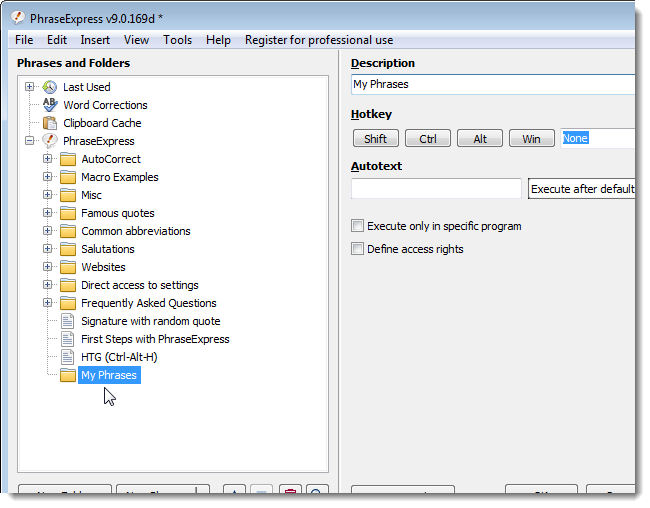Image resolution: width=650 pixels, height=508 pixels.
Task: Open the Help menu
Action: (218, 40)
